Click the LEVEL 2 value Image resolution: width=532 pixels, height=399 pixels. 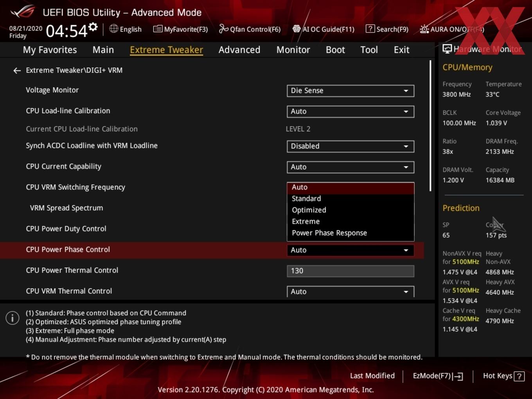[298, 129]
